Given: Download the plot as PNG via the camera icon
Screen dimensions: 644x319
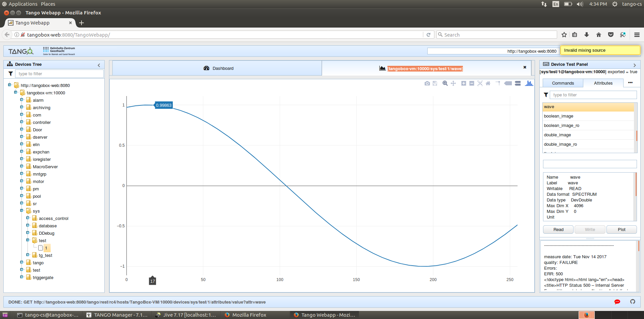Looking at the screenshot, I should (427, 83).
